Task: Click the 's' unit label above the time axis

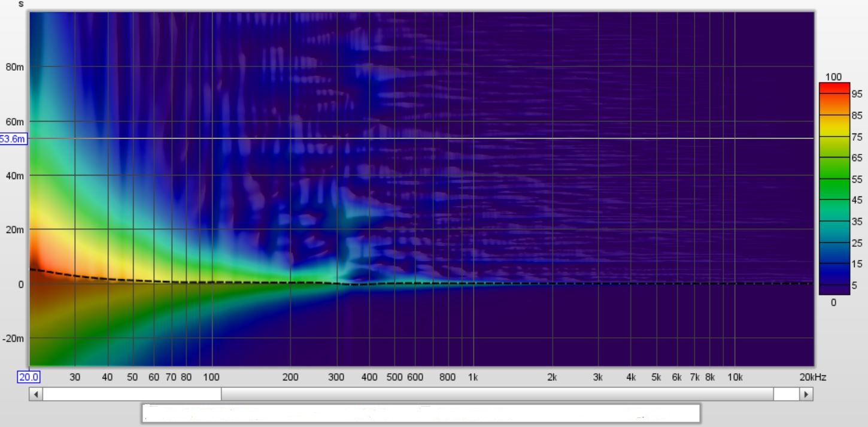Action: point(21,4)
